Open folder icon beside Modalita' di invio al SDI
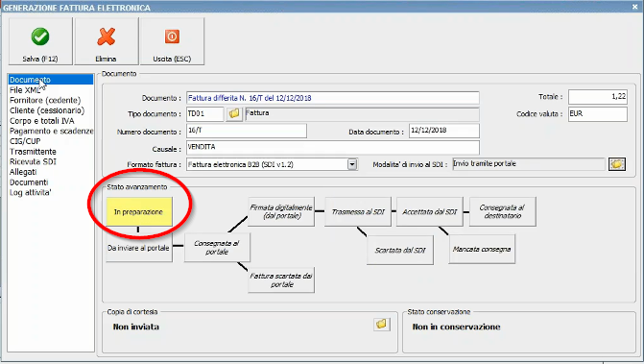Viewport: 644px width, 364px height. (617, 164)
